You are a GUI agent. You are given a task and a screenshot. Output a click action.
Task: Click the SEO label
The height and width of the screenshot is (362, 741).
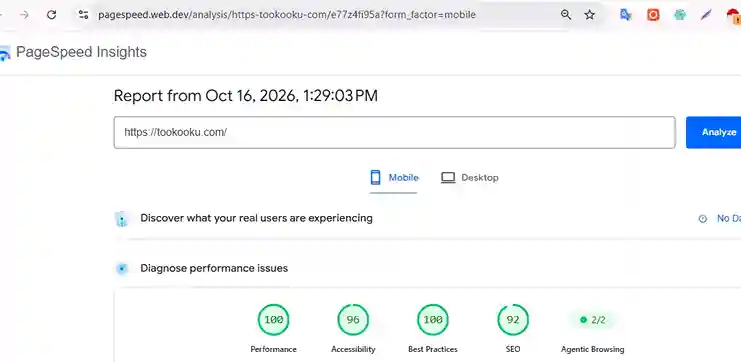coord(513,350)
